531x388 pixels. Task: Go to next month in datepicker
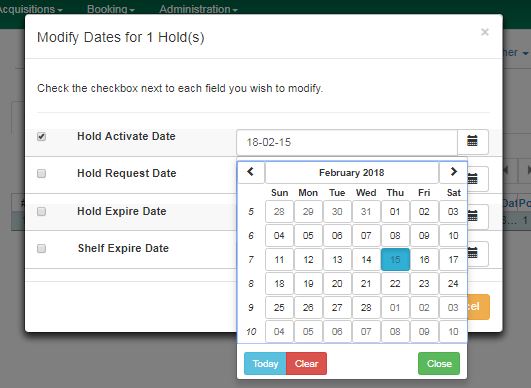(453, 172)
